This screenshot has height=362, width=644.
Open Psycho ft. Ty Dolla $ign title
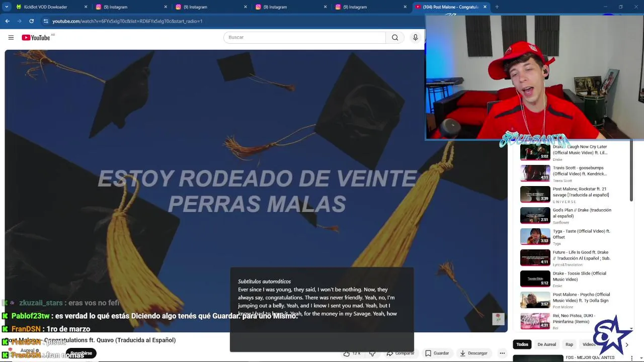coord(581,298)
